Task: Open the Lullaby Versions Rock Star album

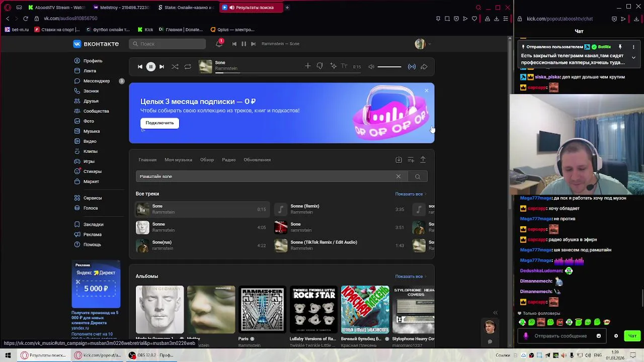Action: 313,310
